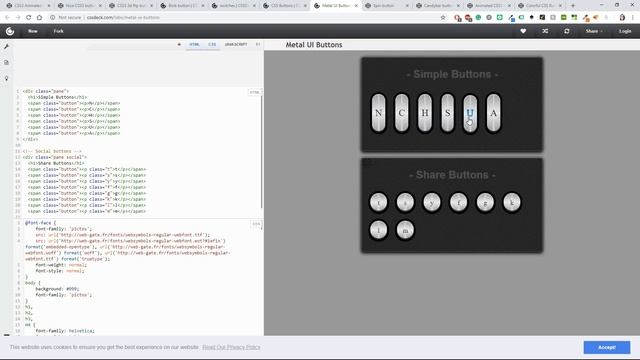The image size is (640, 360).
Task: Open the Chrome three-dot menu
Action: click(633, 18)
